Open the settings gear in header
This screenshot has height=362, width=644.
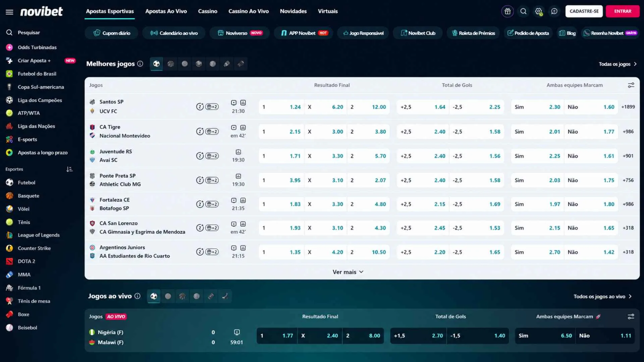[x=539, y=11]
